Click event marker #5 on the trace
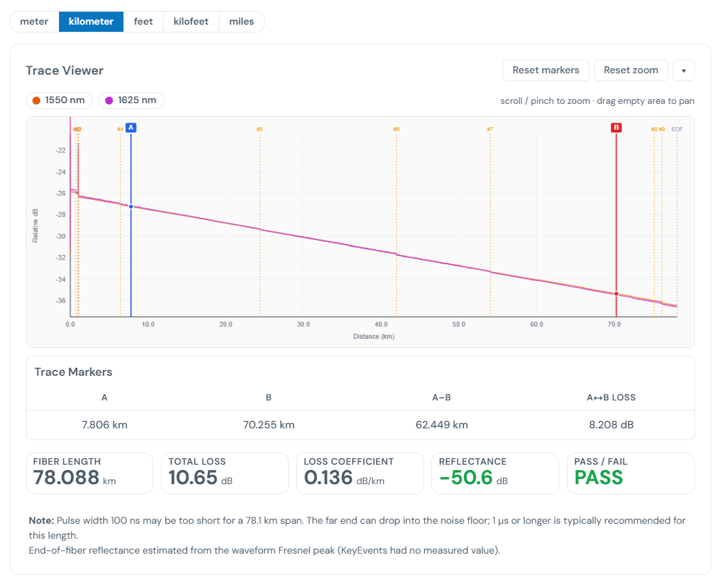 tap(260, 130)
